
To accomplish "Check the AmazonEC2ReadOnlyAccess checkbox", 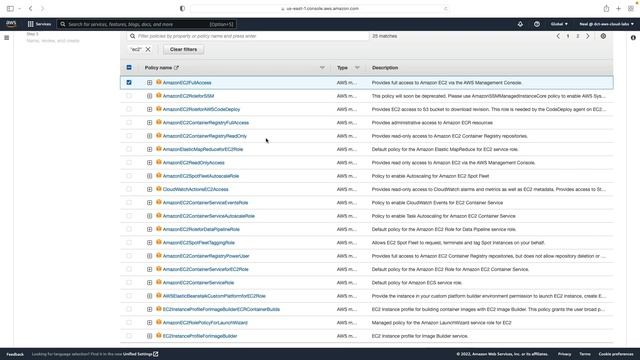I will click(129, 162).
